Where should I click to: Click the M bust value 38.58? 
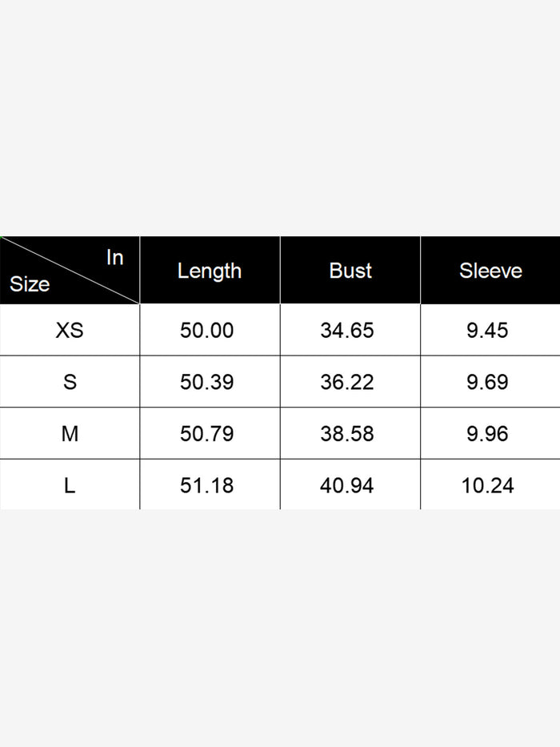click(x=347, y=434)
